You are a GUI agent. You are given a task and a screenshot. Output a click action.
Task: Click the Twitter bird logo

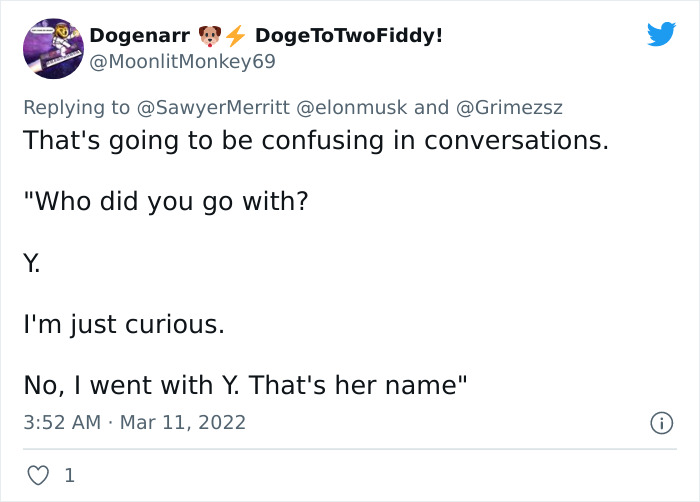coord(661,34)
